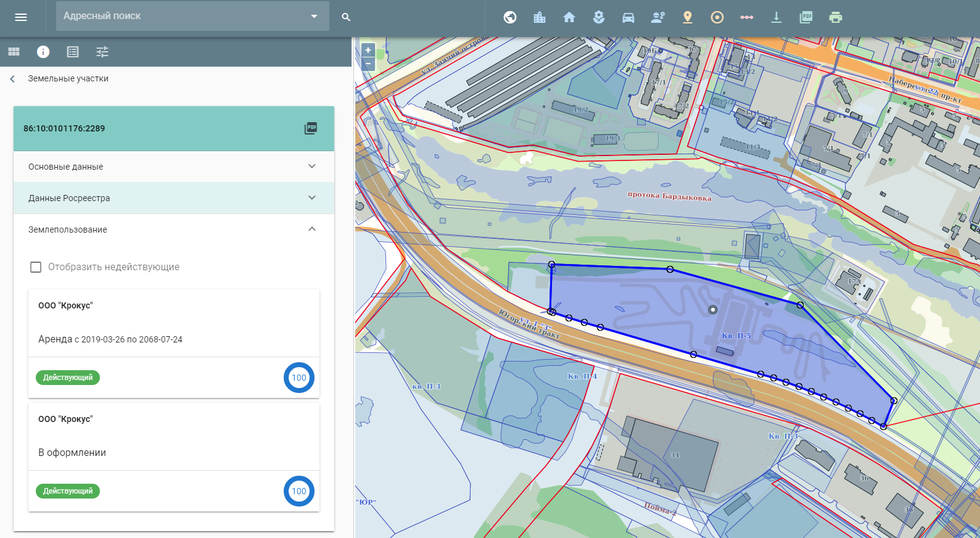
Task: Zoom out the map with minus button
Action: pos(368,64)
